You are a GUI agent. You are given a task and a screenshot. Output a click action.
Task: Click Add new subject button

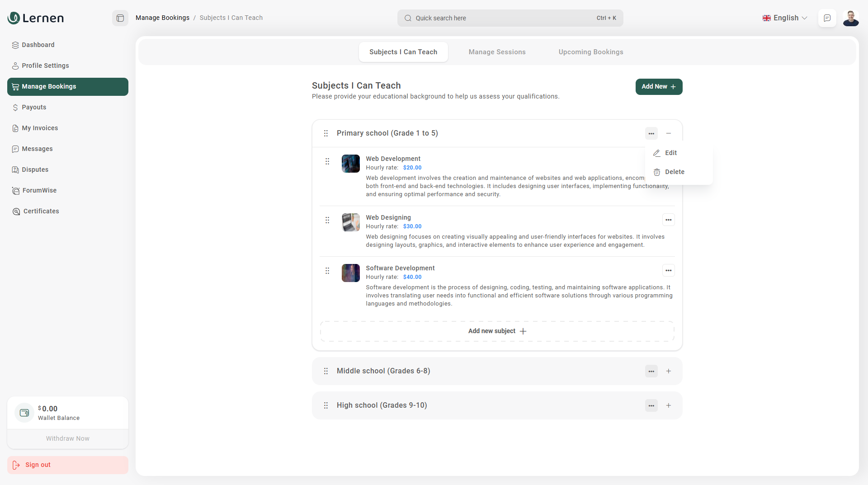[x=497, y=331]
